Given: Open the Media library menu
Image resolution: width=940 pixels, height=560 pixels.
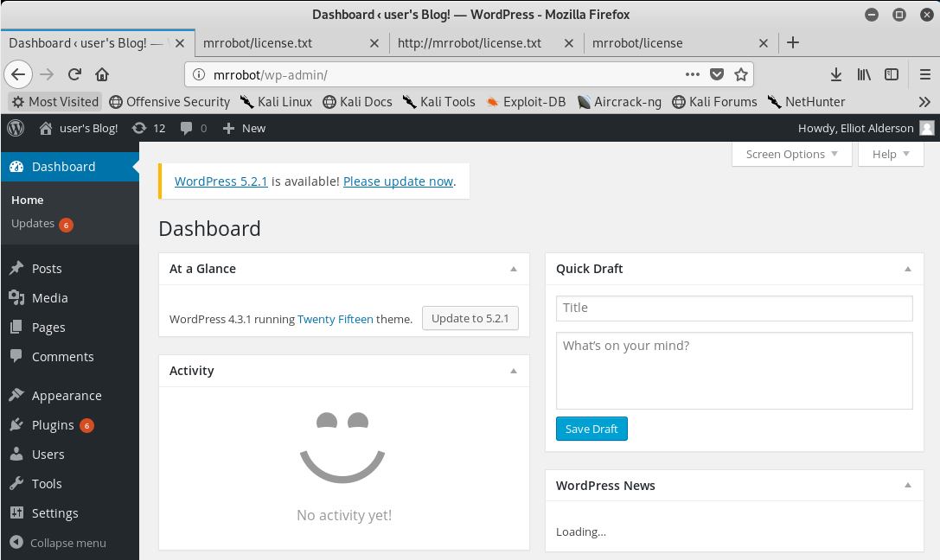Looking at the screenshot, I should (x=69, y=297).
